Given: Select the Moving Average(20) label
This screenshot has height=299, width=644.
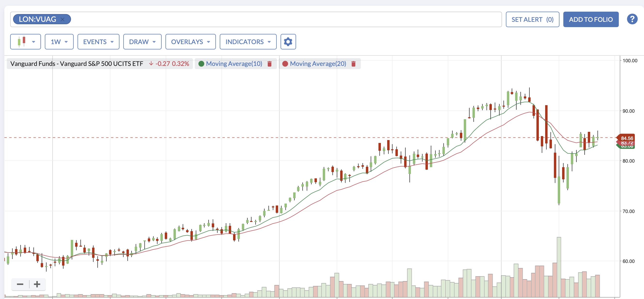Looking at the screenshot, I should click(318, 64).
